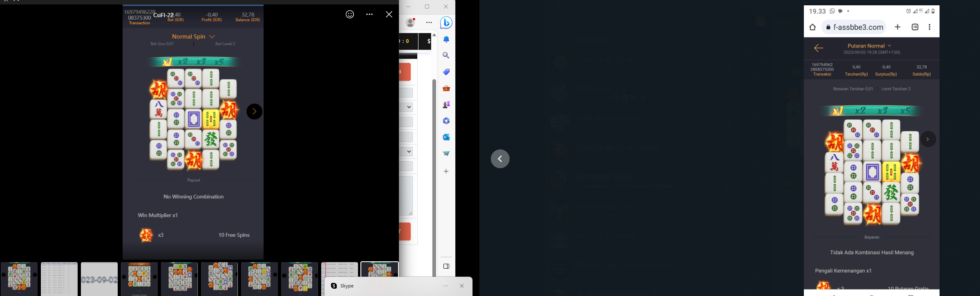Open the Search tool in Edge sidebar

(446, 56)
